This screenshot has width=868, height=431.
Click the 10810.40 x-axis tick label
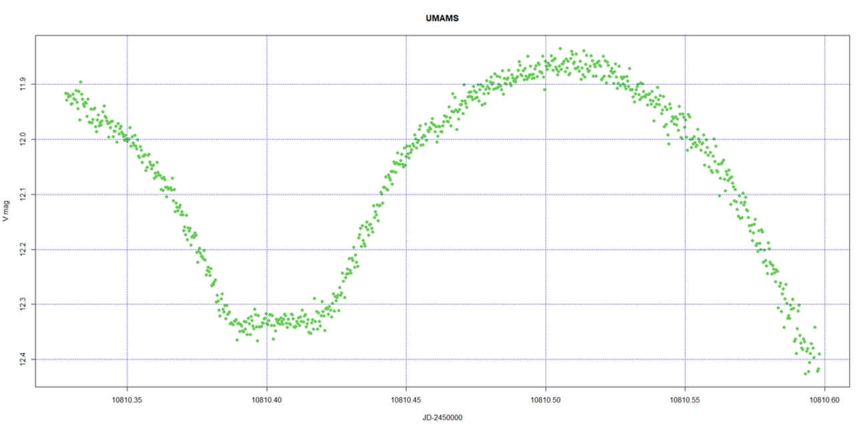(x=266, y=400)
